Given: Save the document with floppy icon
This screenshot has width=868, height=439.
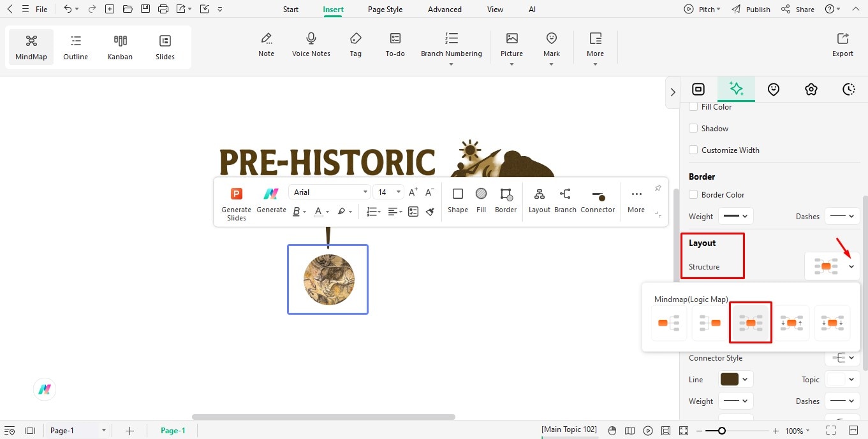Looking at the screenshot, I should click(x=145, y=9).
